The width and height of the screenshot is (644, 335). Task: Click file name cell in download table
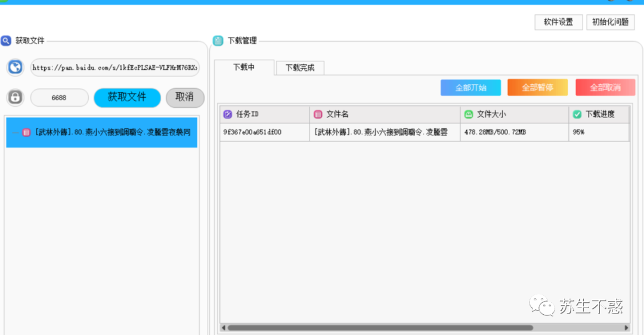coord(385,132)
